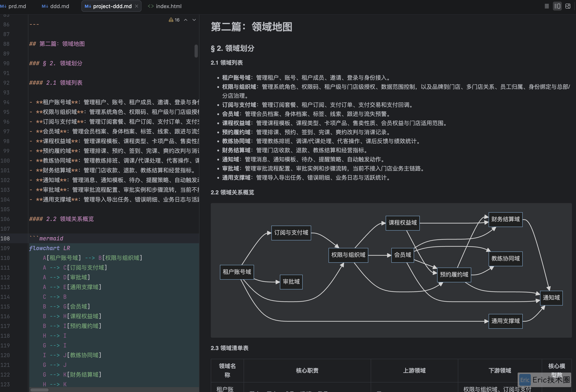The image size is (576, 392).
Task: Click the '2.1 领域列表' preview heading
Action: point(227,63)
